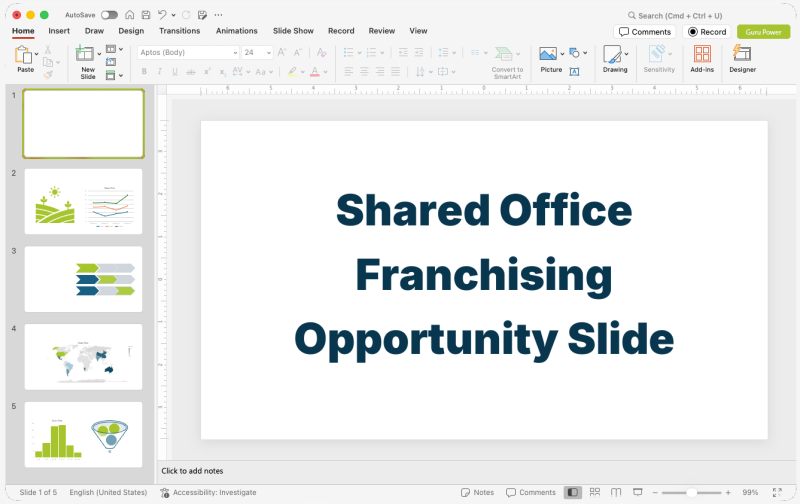Open the Animations tab
Screen dimensions: 800x504
[x=237, y=31]
